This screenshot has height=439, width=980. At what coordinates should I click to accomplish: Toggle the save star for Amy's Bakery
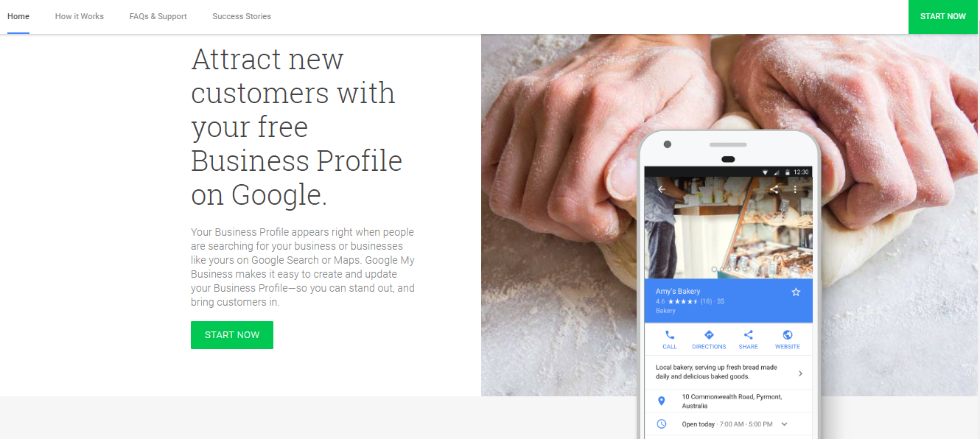coord(796,292)
